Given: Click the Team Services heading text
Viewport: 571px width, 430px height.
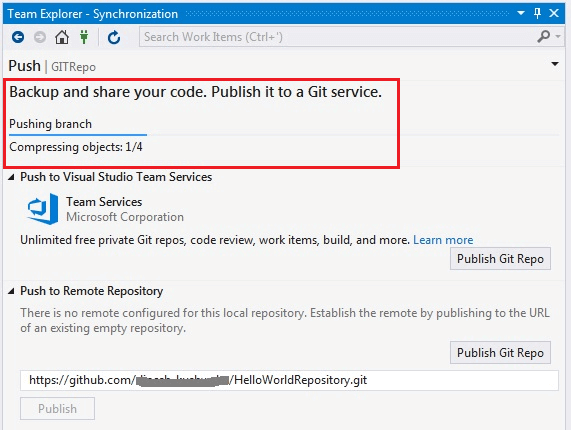Looking at the screenshot, I should click(x=104, y=202).
